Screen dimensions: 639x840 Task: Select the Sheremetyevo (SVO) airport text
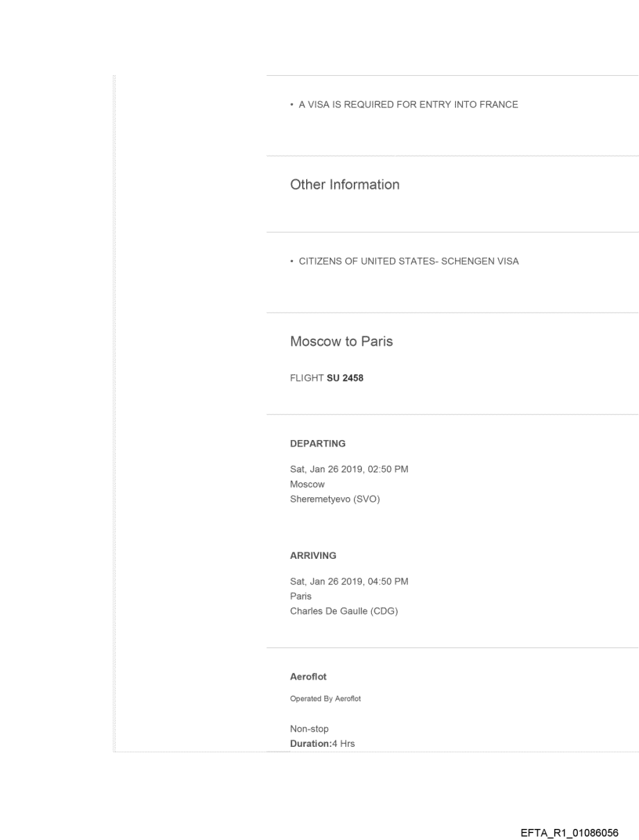(334, 499)
